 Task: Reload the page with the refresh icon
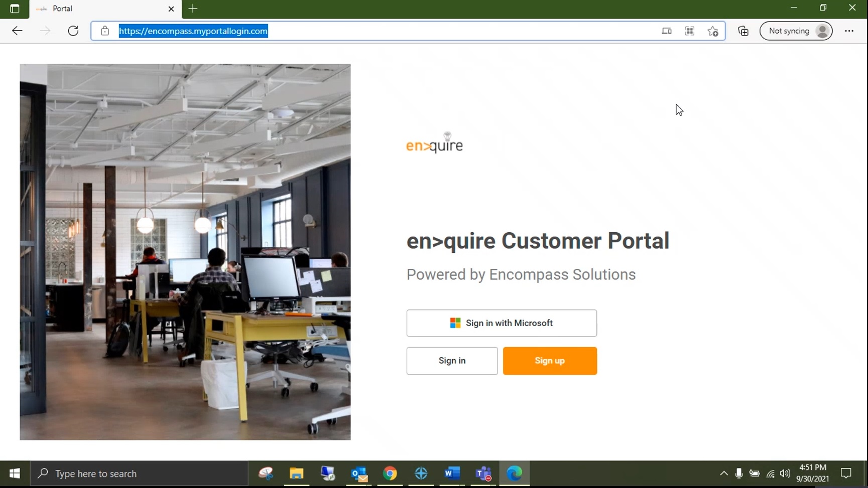coord(73,31)
